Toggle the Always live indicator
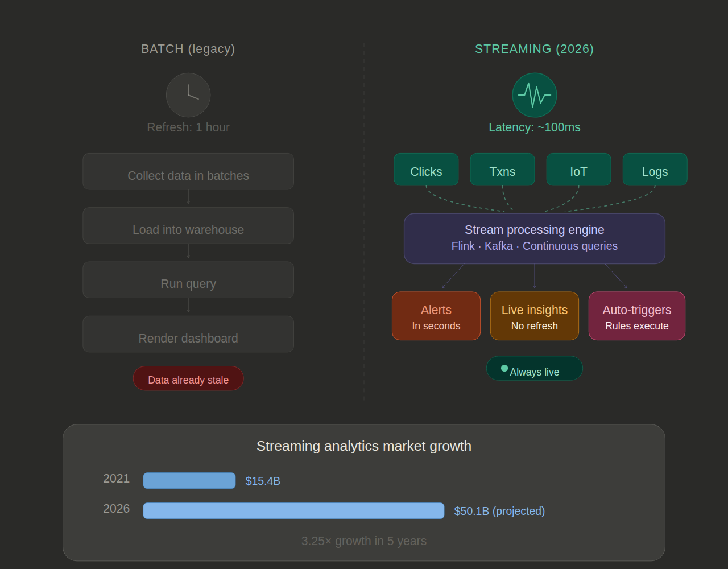This screenshot has height=569, width=728. [x=534, y=368]
